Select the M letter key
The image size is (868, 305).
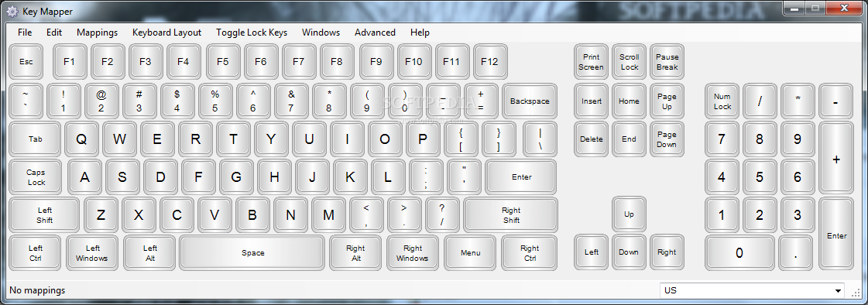pyautogui.click(x=329, y=214)
